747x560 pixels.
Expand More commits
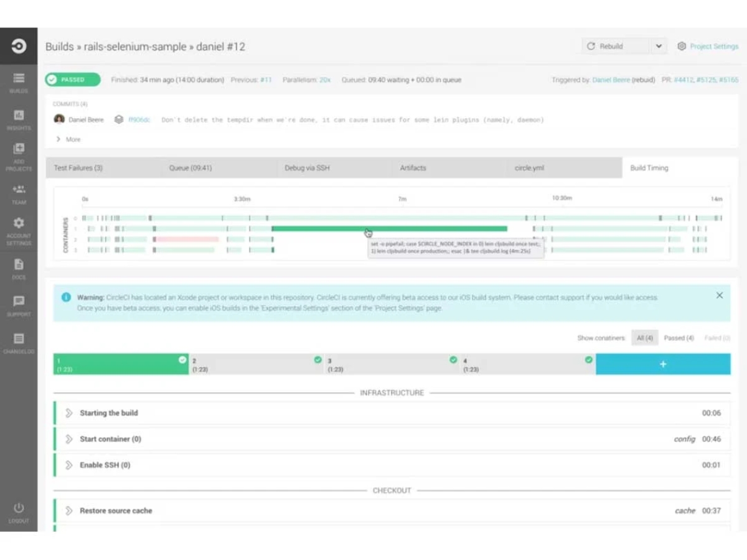pos(68,139)
